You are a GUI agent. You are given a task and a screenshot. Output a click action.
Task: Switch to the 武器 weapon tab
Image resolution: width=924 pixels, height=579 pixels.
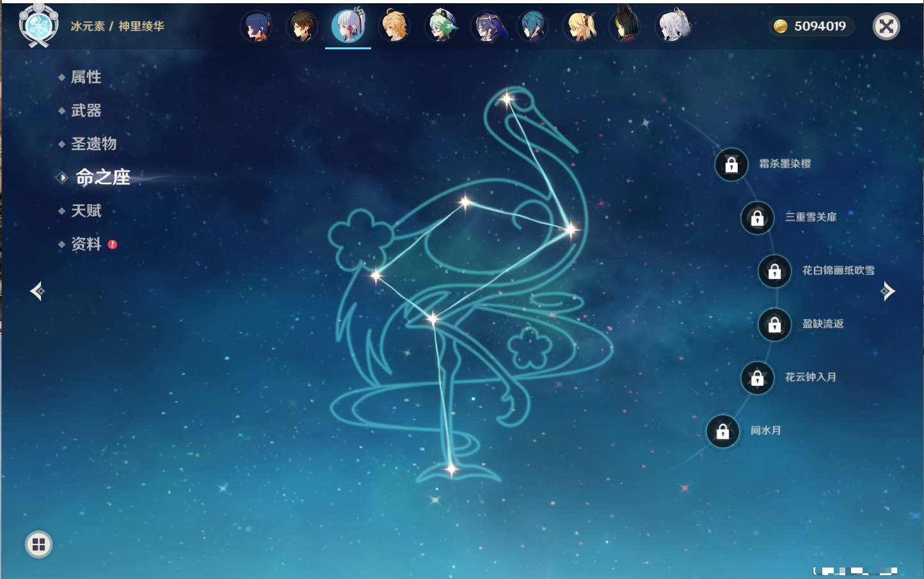(86, 111)
